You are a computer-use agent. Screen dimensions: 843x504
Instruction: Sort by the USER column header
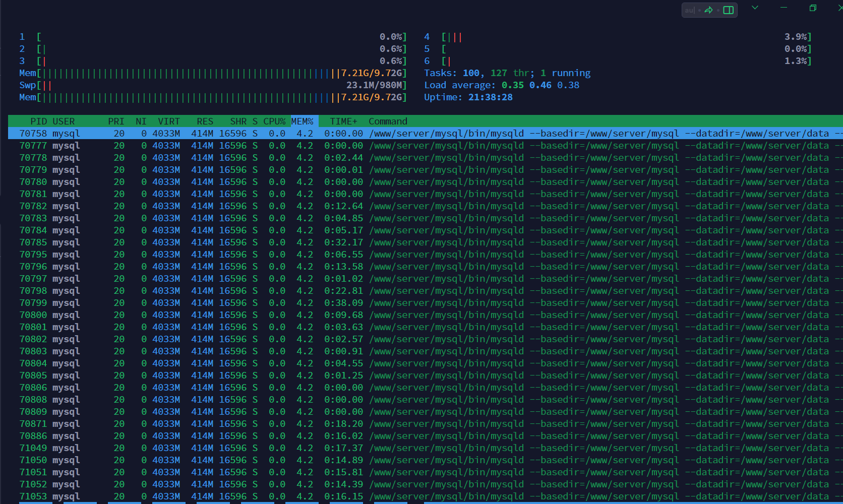click(x=64, y=121)
